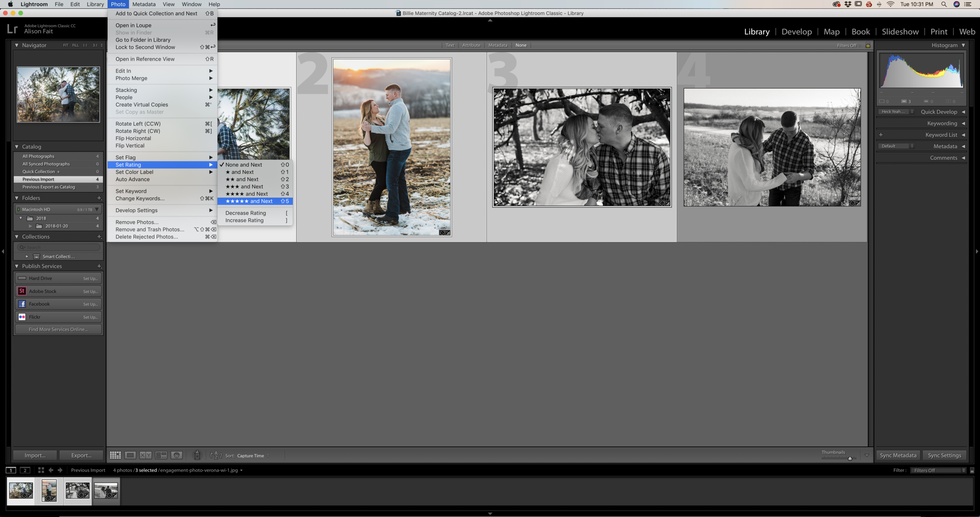Image resolution: width=980 pixels, height=517 pixels.
Task: Click the Adobe Stock service icon
Action: (22, 291)
